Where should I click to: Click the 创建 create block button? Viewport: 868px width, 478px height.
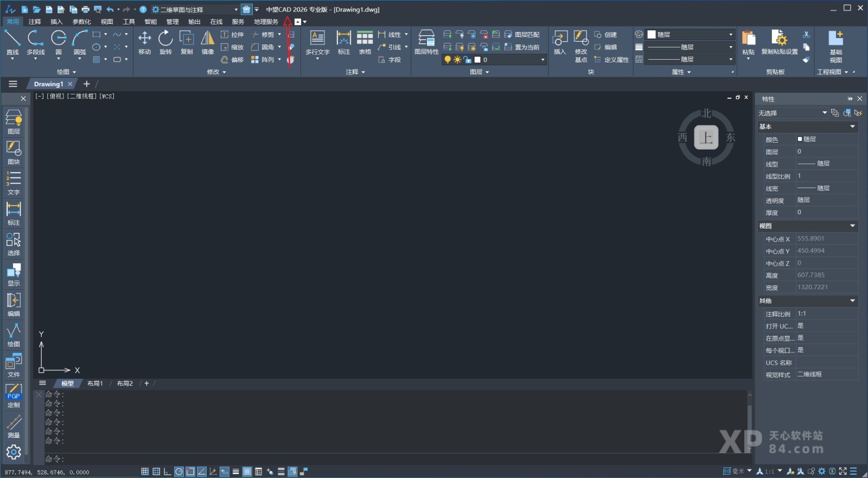tap(605, 35)
